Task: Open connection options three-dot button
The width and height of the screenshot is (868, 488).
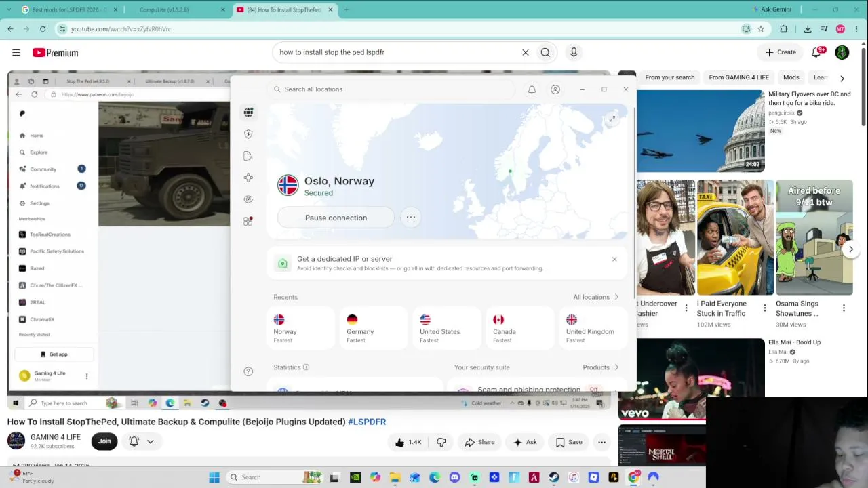Action: [410, 218]
